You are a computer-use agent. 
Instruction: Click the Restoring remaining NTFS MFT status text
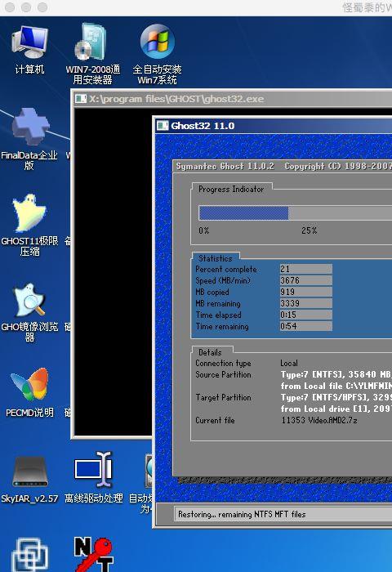point(242,514)
